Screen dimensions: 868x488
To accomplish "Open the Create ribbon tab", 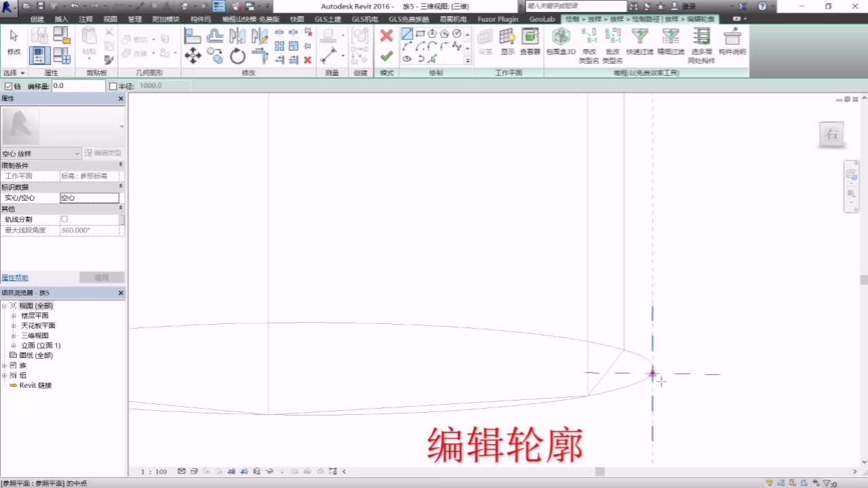I will 37,19.
